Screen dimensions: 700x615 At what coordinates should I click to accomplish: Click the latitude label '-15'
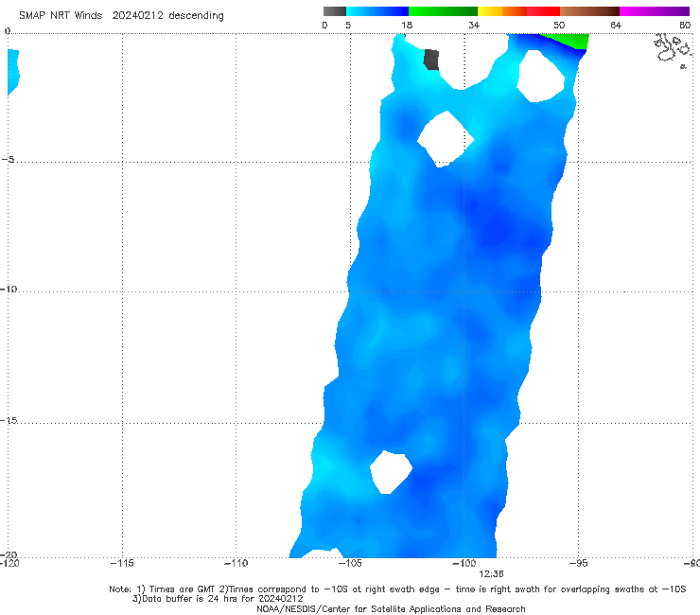pos(9,420)
